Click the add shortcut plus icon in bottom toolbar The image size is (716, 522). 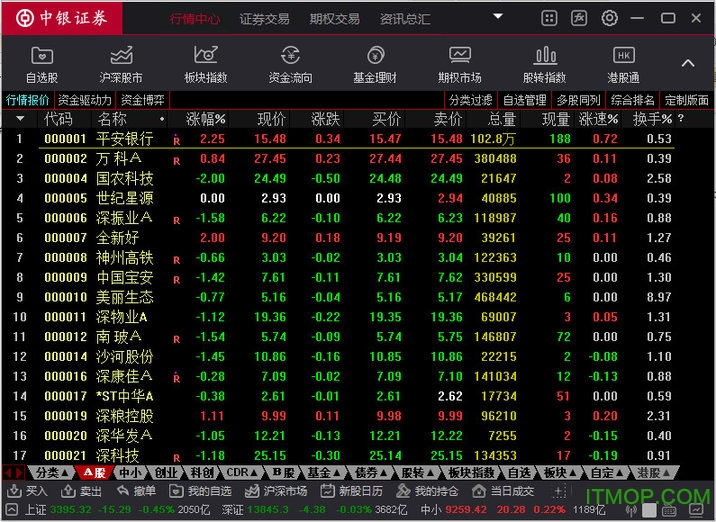click(558, 492)
